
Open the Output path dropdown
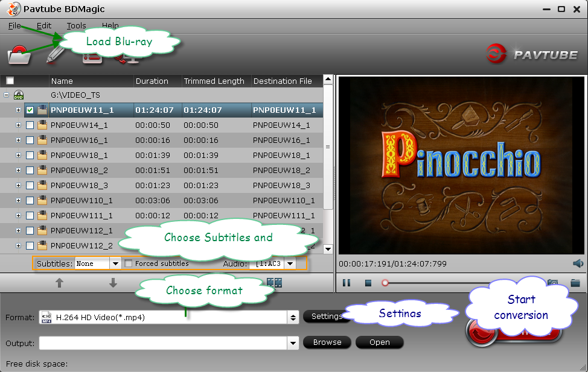[x=293, y=343]
